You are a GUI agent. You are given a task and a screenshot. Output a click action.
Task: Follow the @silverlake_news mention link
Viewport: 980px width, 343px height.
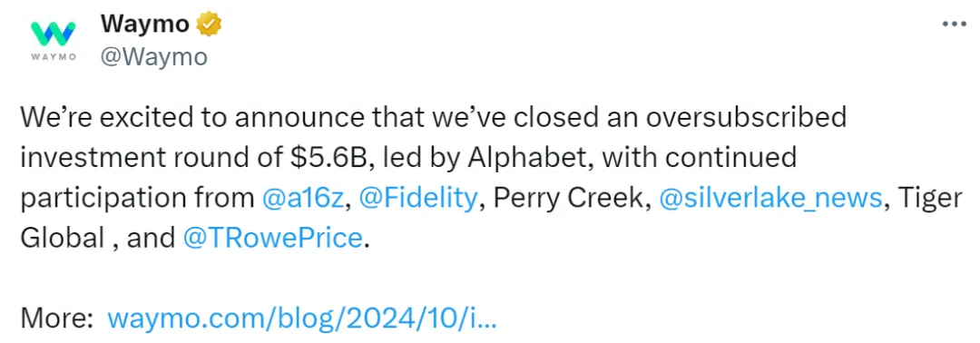coord(770,199)
